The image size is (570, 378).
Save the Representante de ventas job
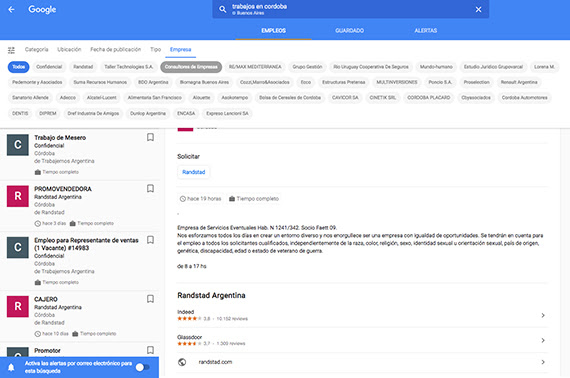tap(150, 240)
